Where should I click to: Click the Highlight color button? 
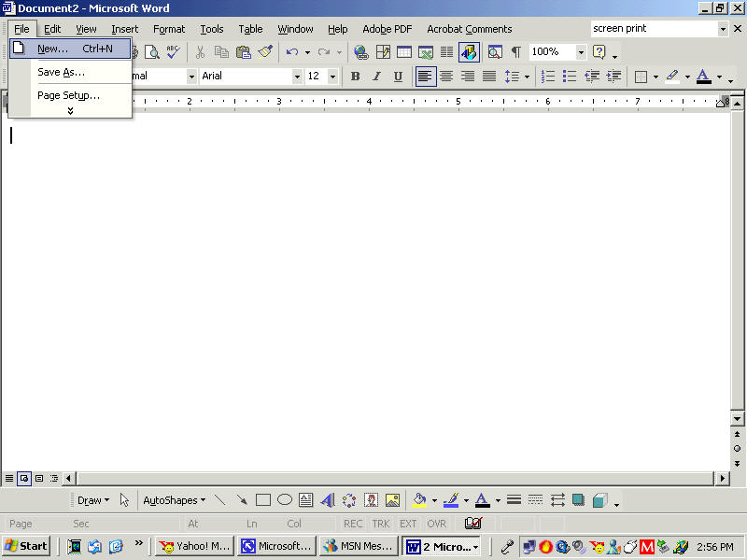point(672,77)
